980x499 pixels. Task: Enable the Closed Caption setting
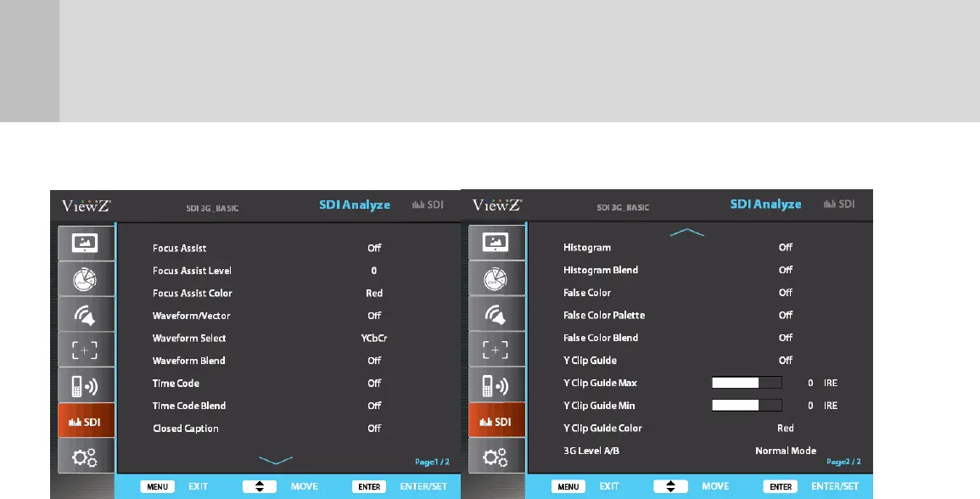374,429
